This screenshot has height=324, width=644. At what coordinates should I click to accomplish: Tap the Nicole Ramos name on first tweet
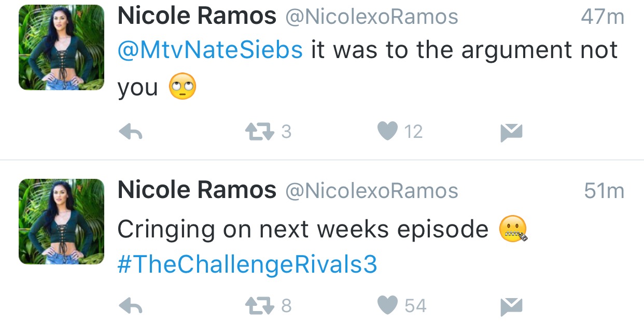(x=197, y=17)
